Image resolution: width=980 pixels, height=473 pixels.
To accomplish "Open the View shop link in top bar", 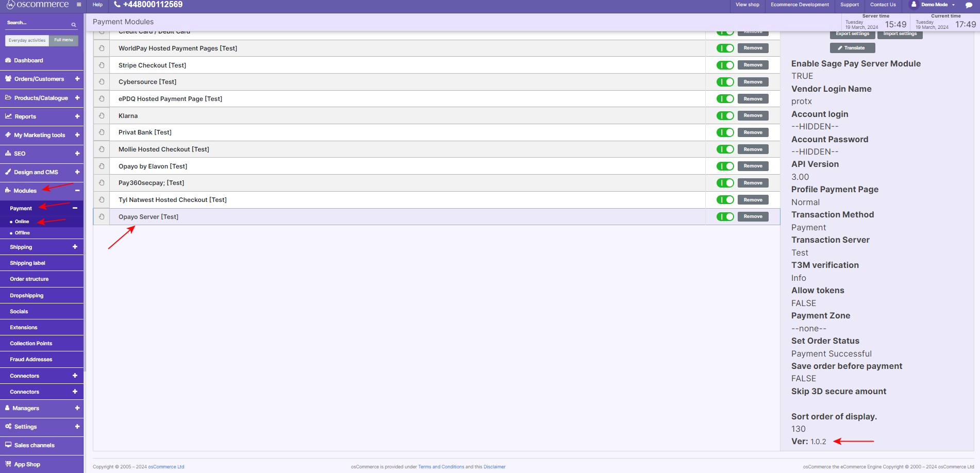I will coord(747,5).
